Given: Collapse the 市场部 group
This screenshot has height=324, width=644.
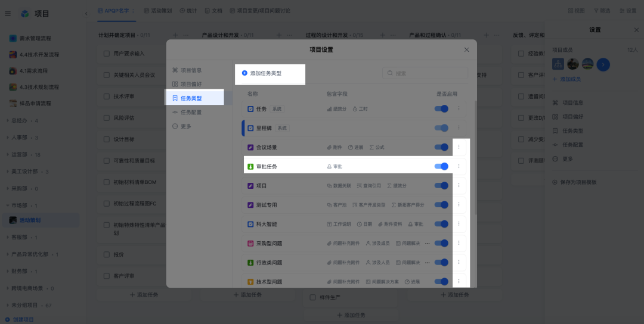Looking at the screenshot, I should (7, 205).
